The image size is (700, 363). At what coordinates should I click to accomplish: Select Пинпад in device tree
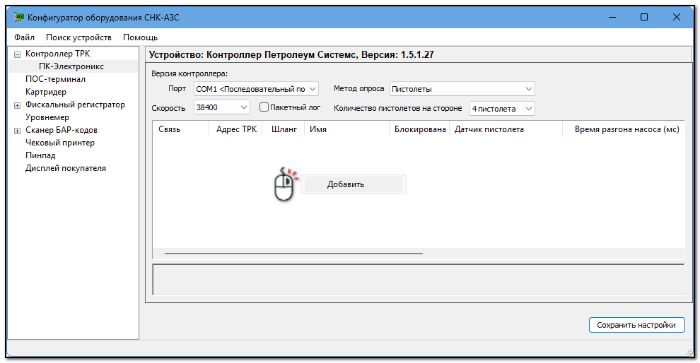click(x=40, y=155)
